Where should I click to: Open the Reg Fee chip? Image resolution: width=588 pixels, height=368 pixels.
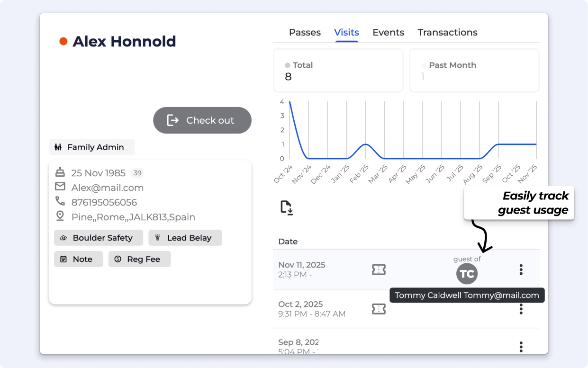pos(139,259)
